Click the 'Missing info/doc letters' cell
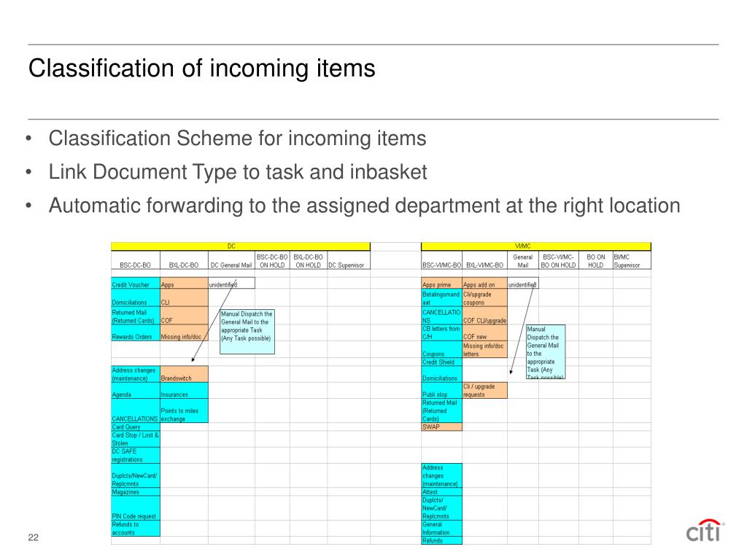The image size is (747, 560). [484, 349]
